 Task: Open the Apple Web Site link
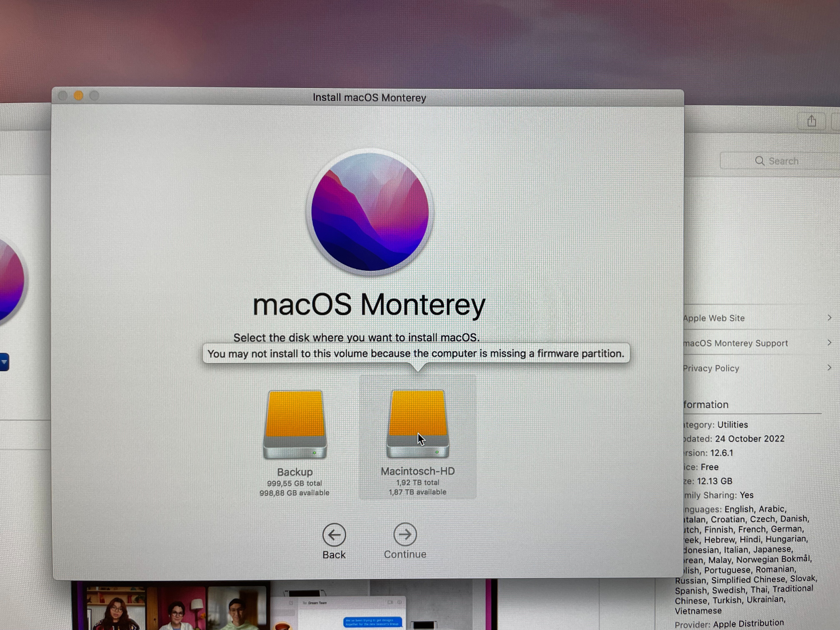[x=714, y=318]
